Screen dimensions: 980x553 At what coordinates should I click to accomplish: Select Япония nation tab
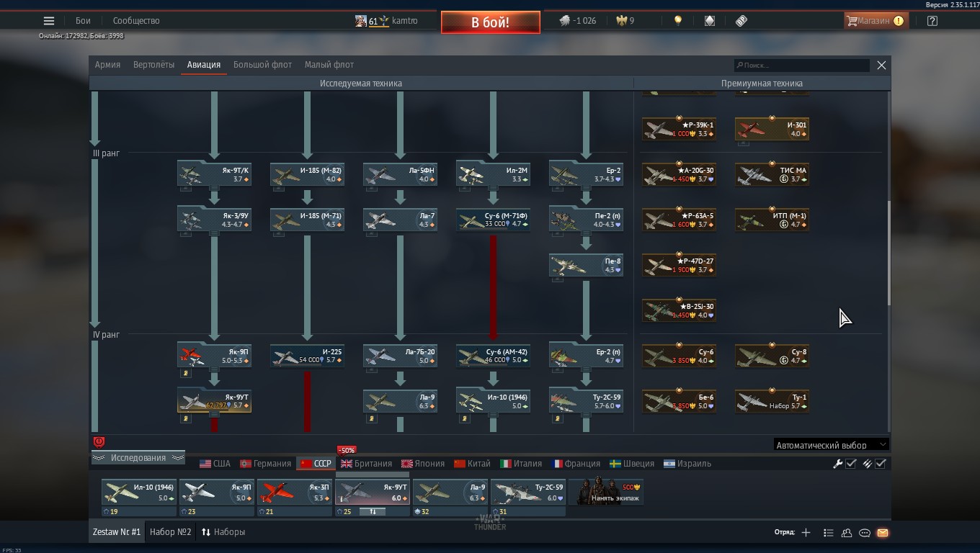click(x=424, y=464)
